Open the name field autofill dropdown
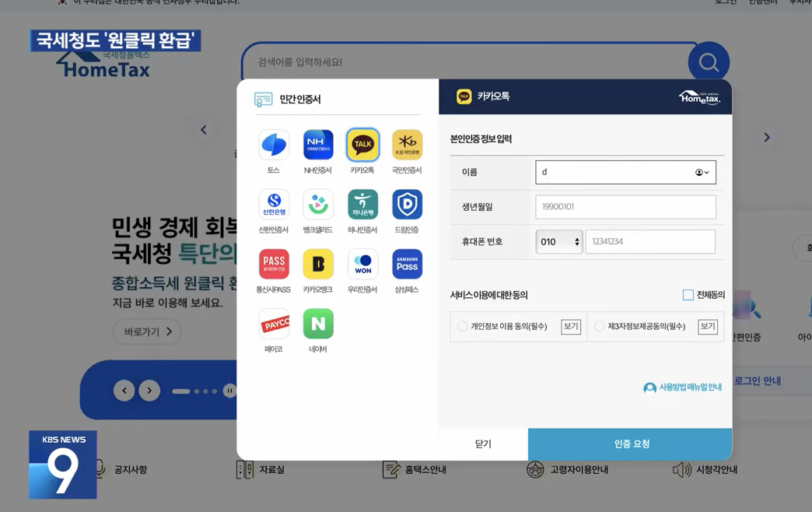The image size is (812, 512). tap(702, 172)
